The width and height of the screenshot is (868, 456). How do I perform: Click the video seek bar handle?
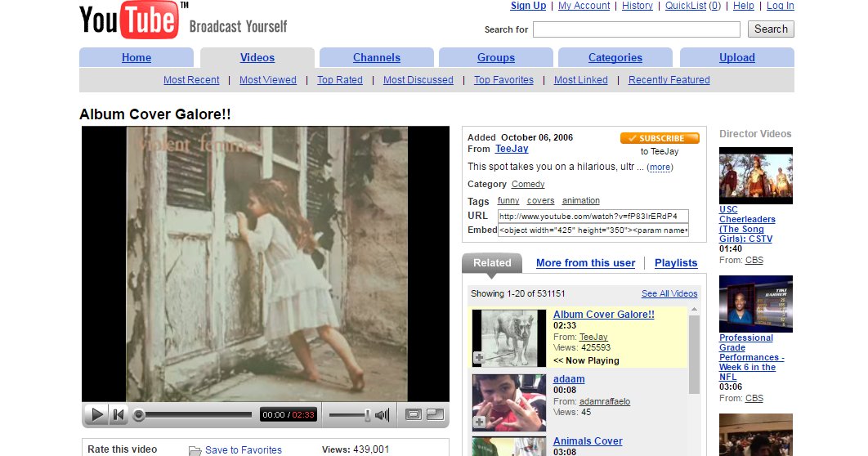click(139, 414)
